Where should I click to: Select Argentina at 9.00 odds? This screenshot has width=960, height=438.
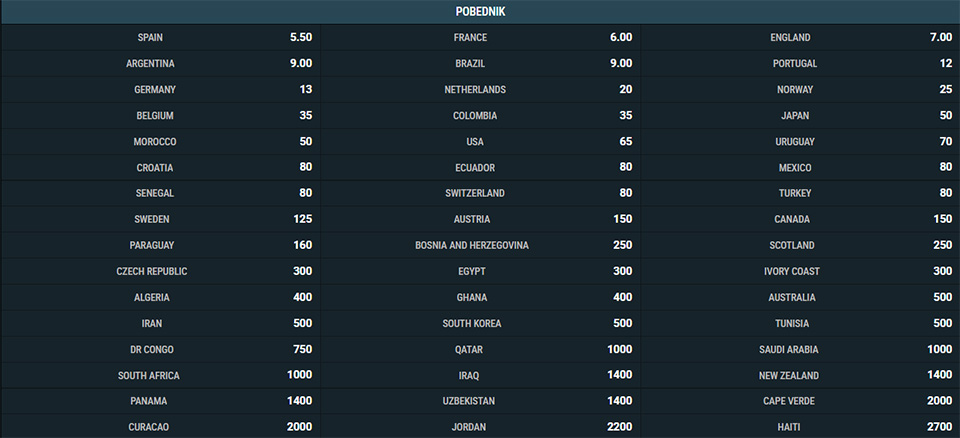(x=160, y=63)
